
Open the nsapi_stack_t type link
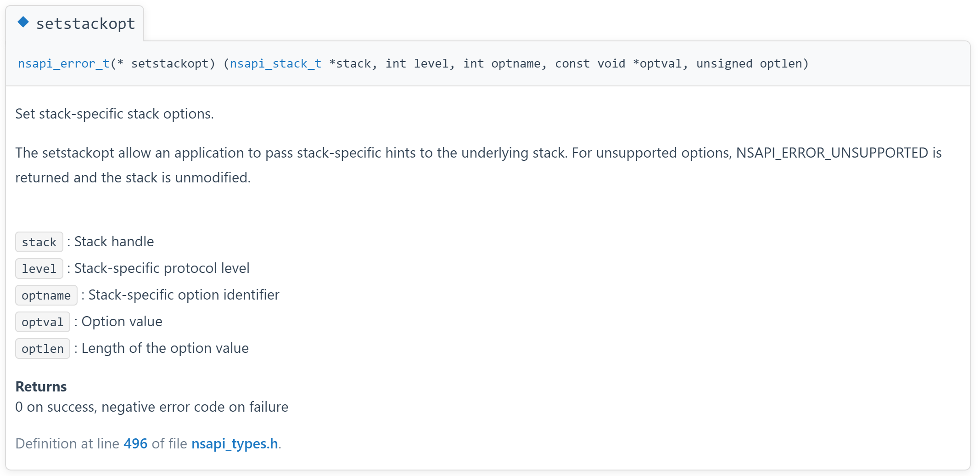point(275,63)
